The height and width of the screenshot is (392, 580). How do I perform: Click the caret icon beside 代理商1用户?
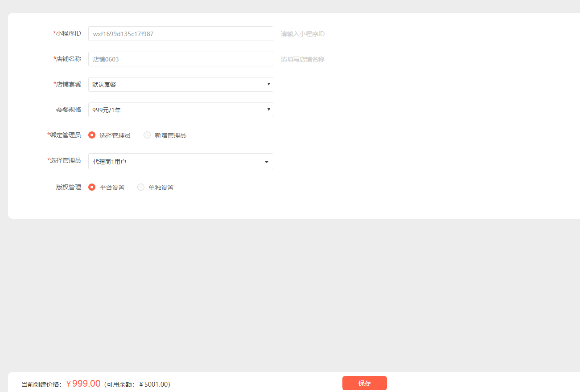pyautogui.click(x=267, y=162)
